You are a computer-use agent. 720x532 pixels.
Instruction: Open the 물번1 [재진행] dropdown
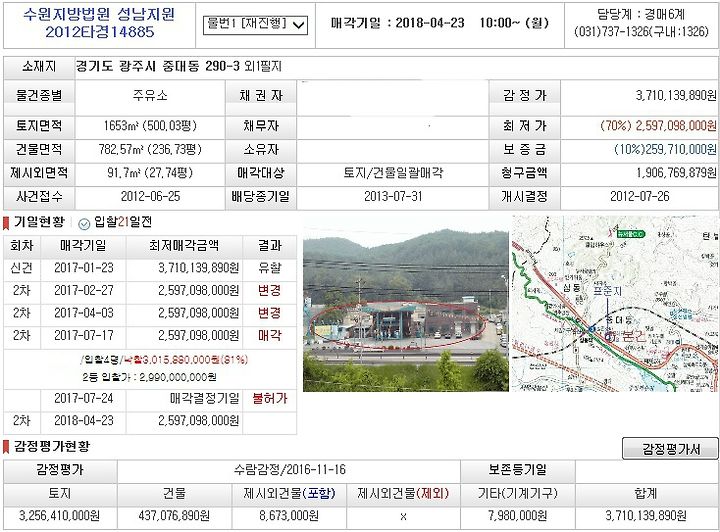click(255, 25)
